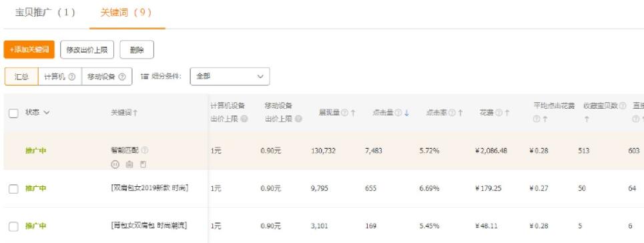Click the help icon next to 计算机 tab
Image resolution: width=644 pixels, height=243 pixels.
pyautogui.click(x=72, y=77)
